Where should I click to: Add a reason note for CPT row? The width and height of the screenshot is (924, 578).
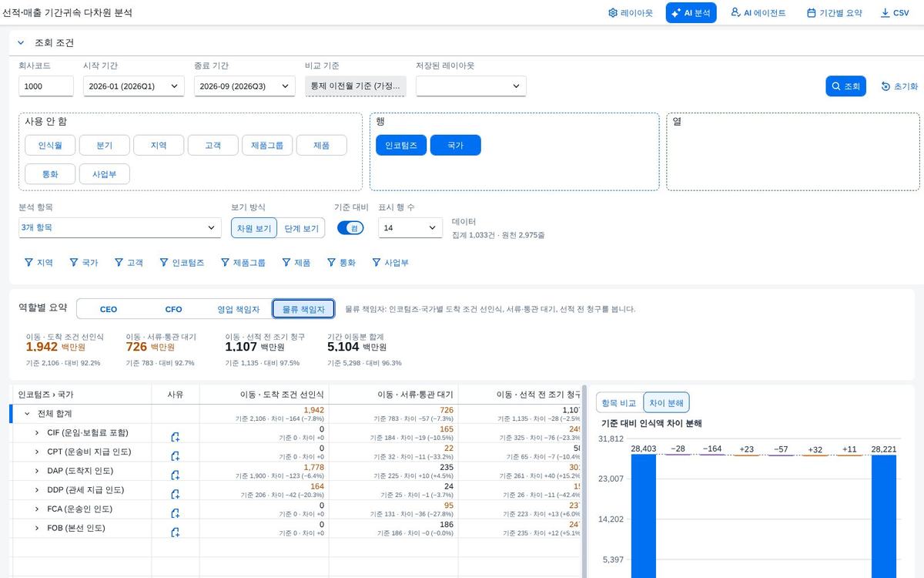click(x=176, y=456)
